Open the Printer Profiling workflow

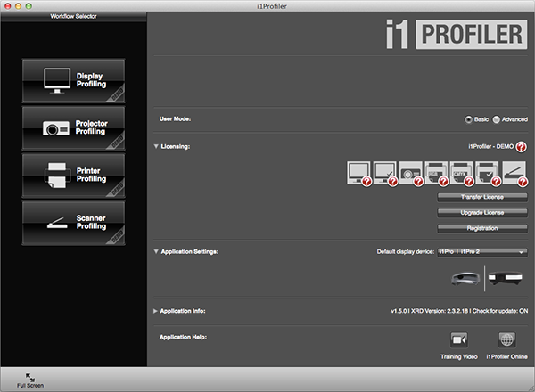click(x=73, y=176)
